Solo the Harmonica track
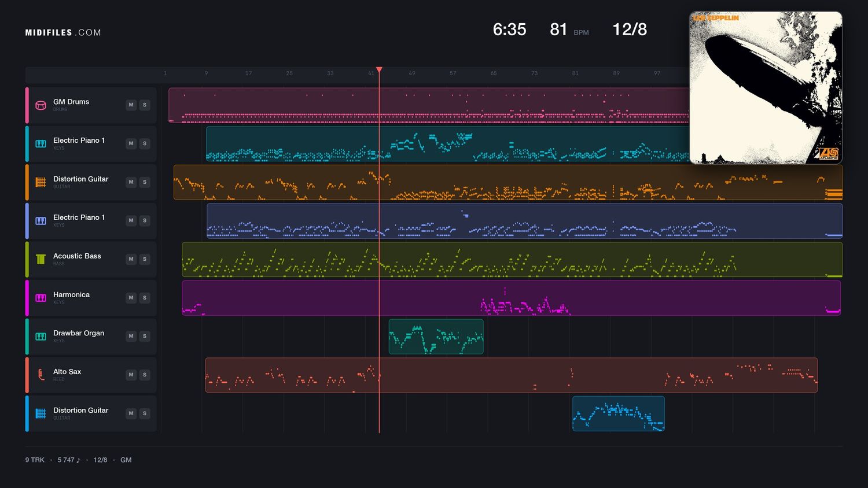This screenshot has width=868, height=488. (x=145, y=298)
